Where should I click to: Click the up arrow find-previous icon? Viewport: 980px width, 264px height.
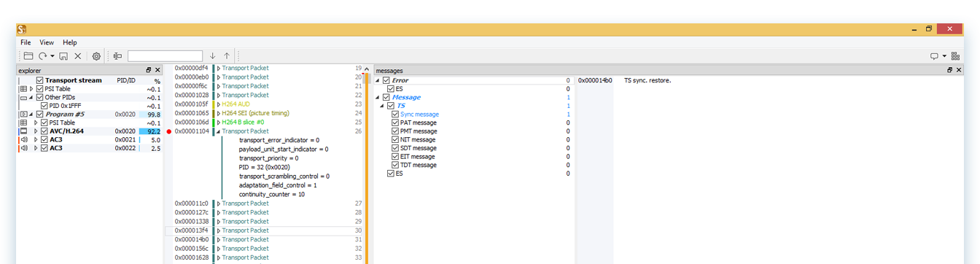tap(227, 56)
